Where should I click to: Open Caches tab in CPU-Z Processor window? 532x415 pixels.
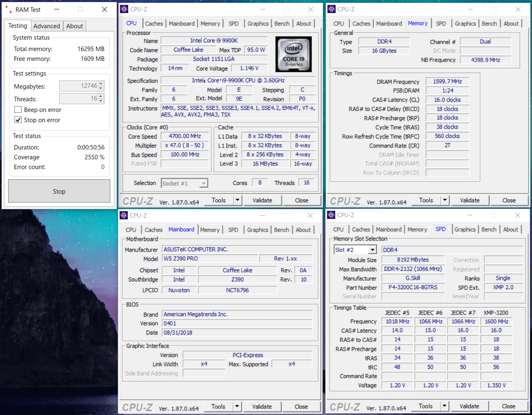pyautogui.click(x=154, y=24)
